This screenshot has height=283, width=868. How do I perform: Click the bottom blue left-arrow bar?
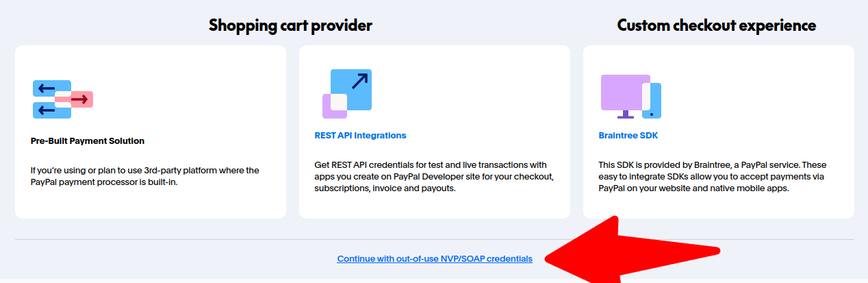click(x=49, y=110)
